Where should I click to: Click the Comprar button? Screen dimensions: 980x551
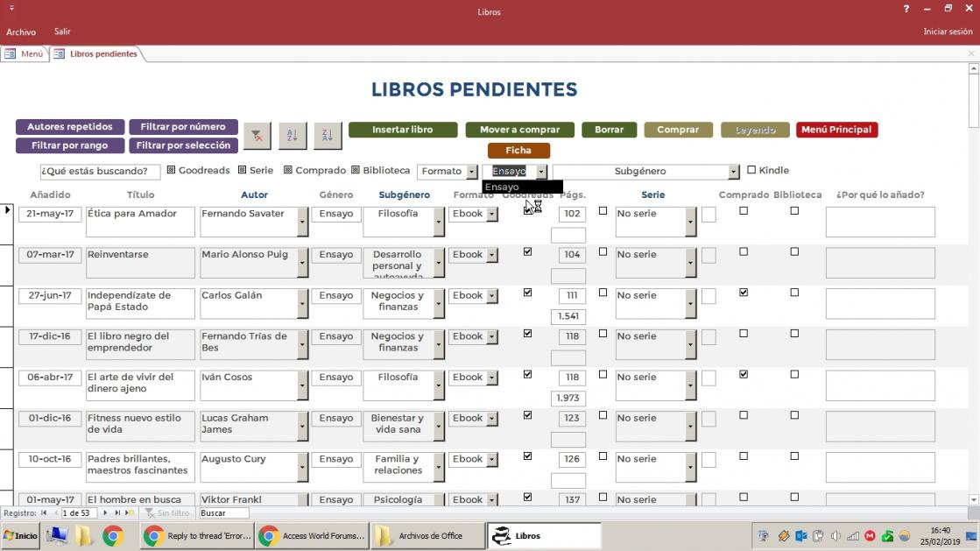click(678, 131)
